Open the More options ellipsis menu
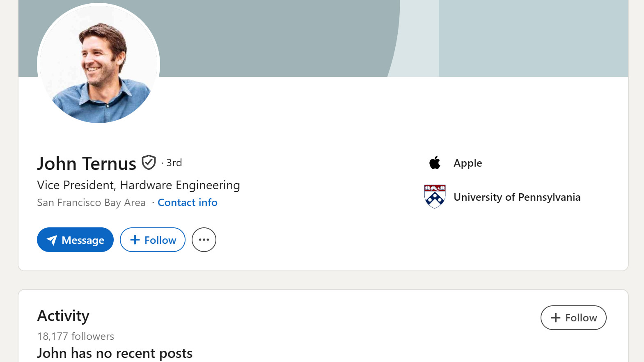644x362 pixels. click(204, 240)
